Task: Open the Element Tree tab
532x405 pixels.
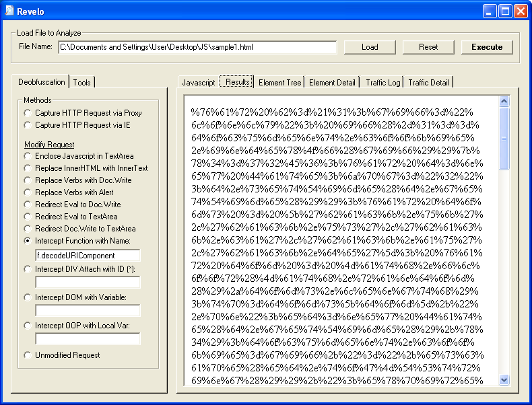Action: (x=279, y=82)
